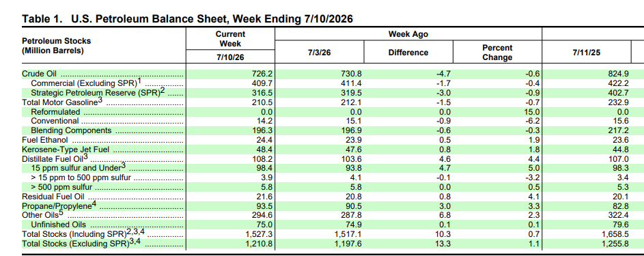Image resolution: width=644 pixels, height=256 pixels.
Task: Click the Percent Change column header
Action: (497, 53)
